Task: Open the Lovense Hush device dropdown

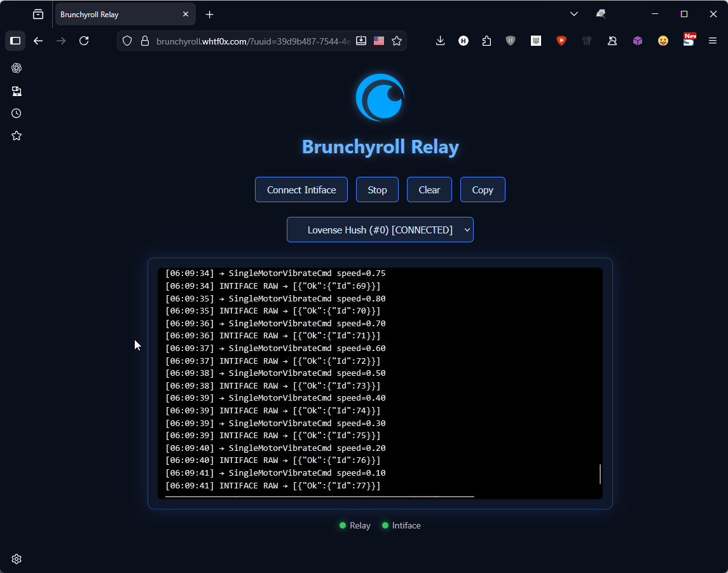Action: [x=380, y=230]
